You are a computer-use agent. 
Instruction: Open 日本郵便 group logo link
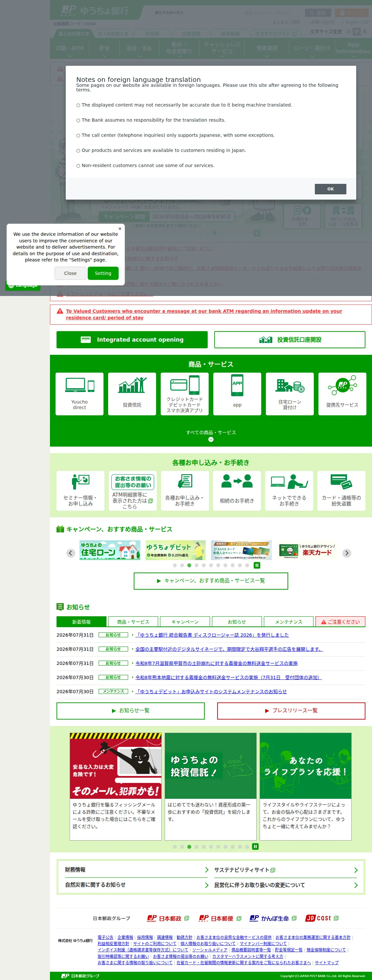coord(220,919)
